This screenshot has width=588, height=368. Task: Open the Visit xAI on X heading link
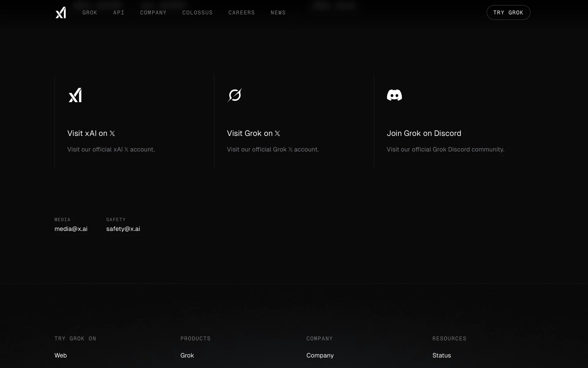[x=91, y=133]
